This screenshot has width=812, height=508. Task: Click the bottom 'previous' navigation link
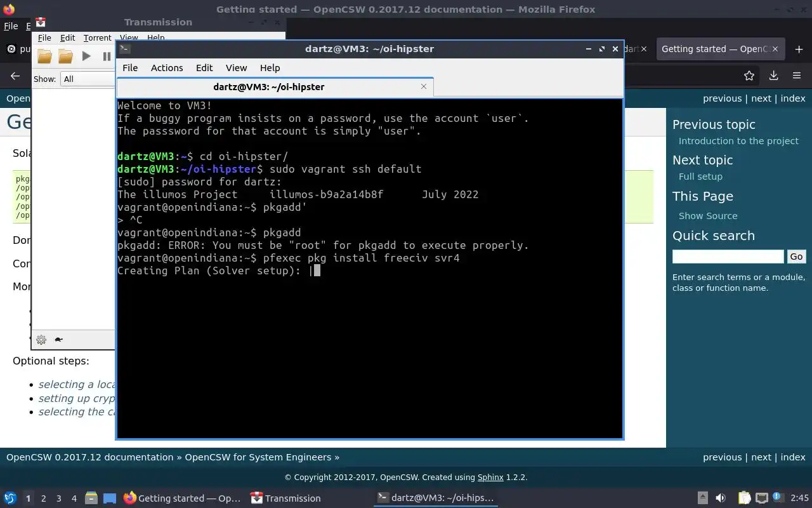click(722, 457)
